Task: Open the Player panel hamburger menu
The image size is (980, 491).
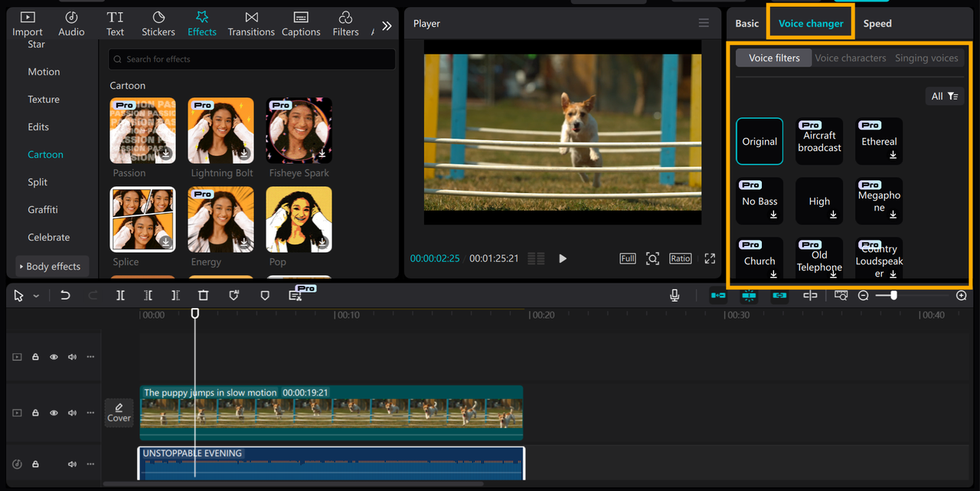Action: [x=704, y=23]
